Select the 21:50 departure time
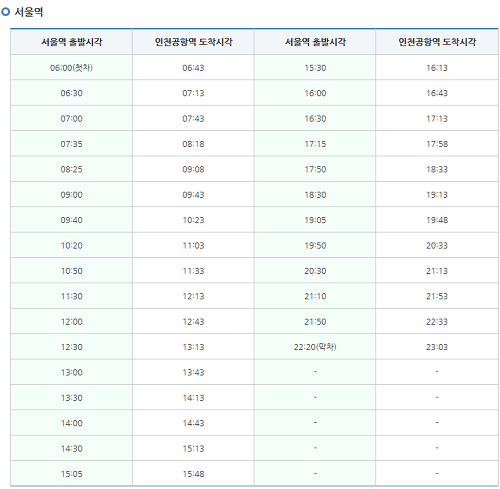The width and height of the screenshot is (500, 489). (315, 322)
